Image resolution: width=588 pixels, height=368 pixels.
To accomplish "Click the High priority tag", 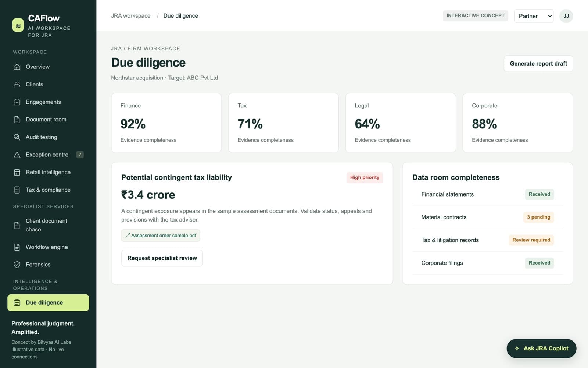I will tap(365, 177).
